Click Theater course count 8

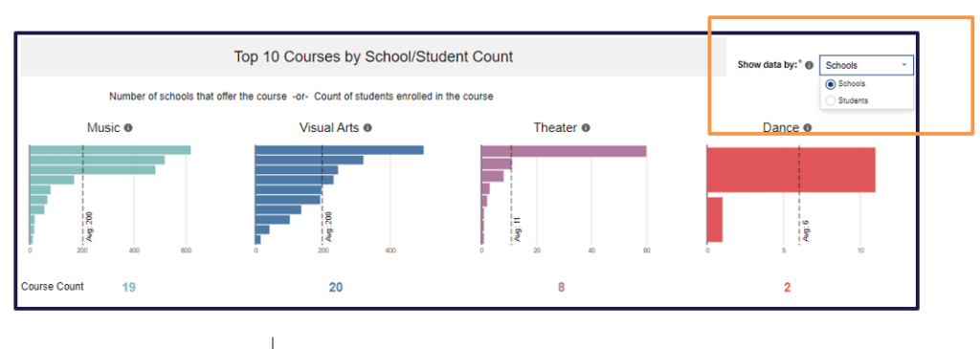[x=561, y=288]
